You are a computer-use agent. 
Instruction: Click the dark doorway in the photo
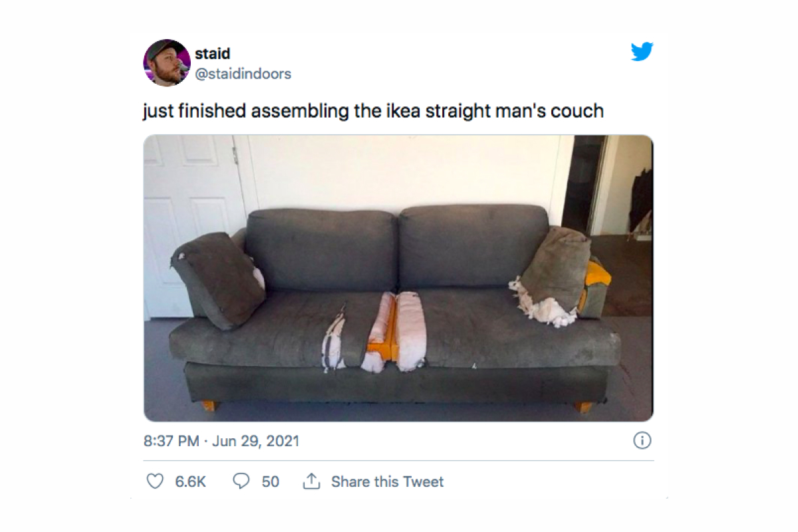tap(583, 183)
